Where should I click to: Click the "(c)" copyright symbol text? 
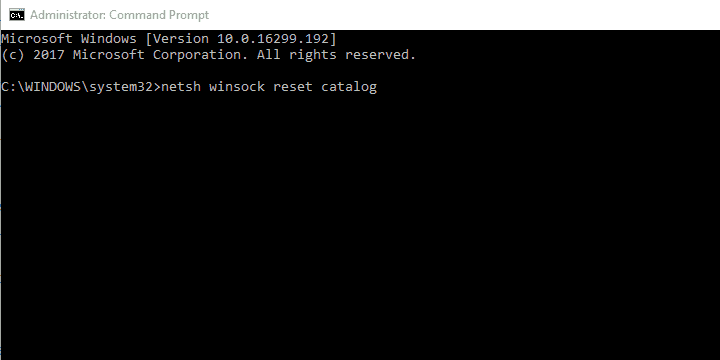coord(13,55)
